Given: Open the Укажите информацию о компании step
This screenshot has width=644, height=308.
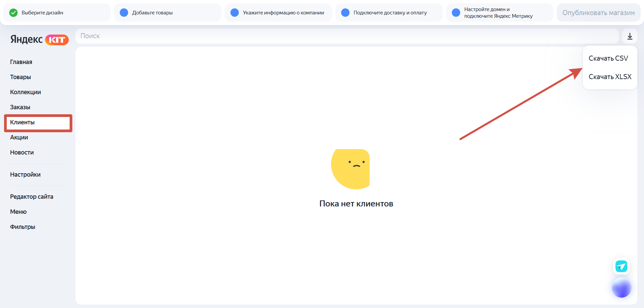Looking at the screenshot, I should click(278, 13).
